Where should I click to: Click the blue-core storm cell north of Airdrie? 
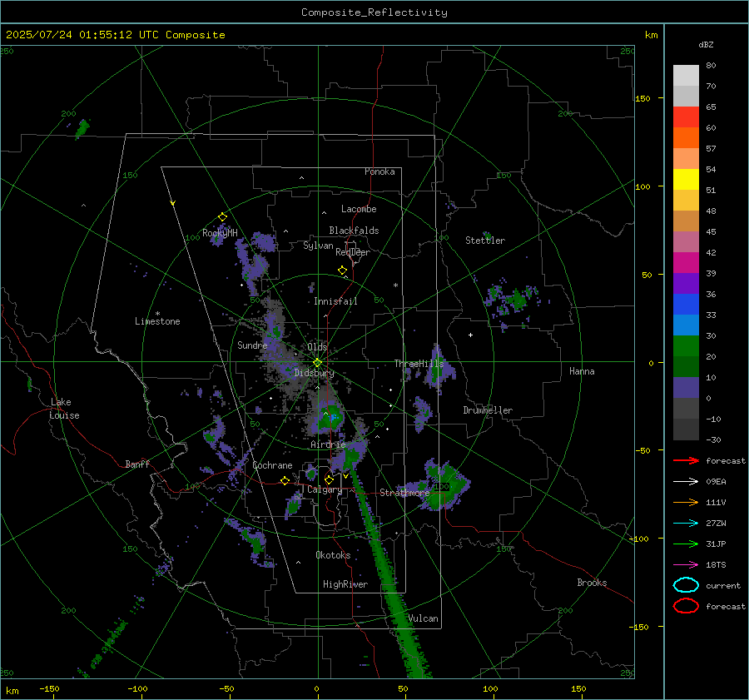(x=330, y=419)
